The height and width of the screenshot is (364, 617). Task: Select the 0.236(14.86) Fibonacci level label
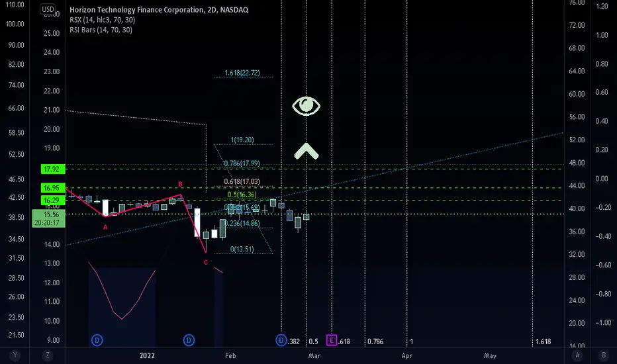coord(242,223)
